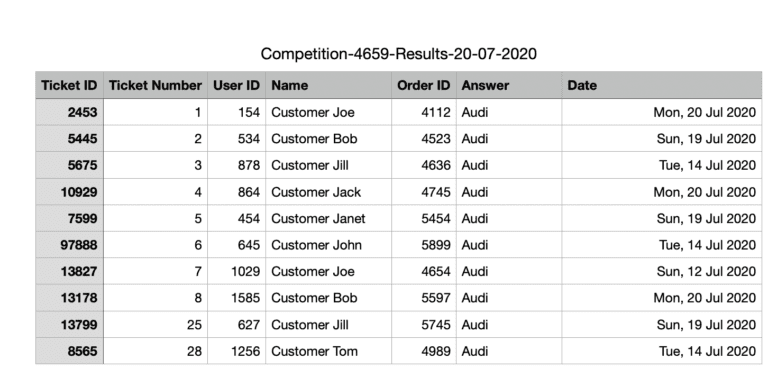768x369 pixels.
Task: Select User ID cell 1585
Action: [236, 297]
